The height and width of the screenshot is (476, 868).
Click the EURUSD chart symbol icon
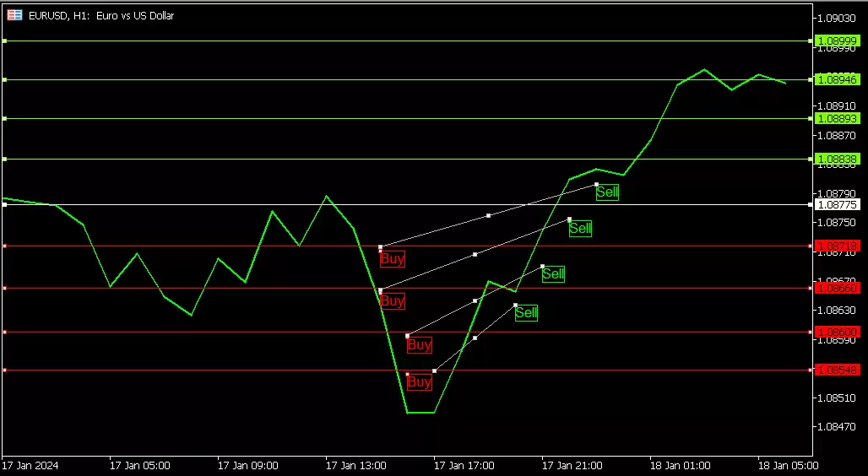pos(14,15)
